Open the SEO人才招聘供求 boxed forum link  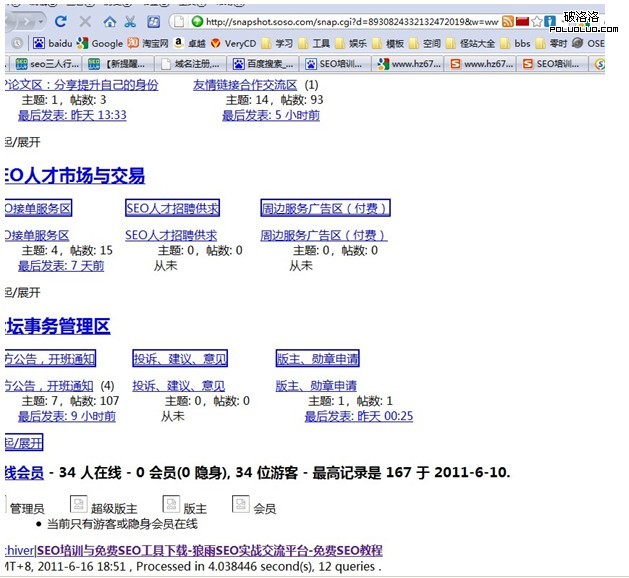click(x=172, y=208)
